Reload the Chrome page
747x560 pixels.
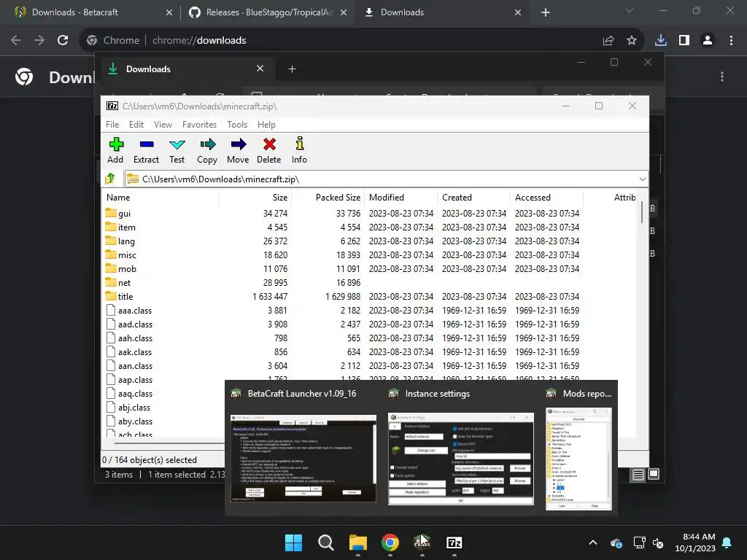point(63,41)
